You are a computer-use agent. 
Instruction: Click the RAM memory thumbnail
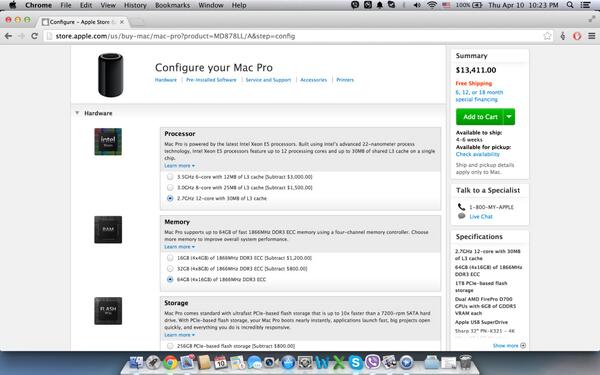tap(108, 230)
